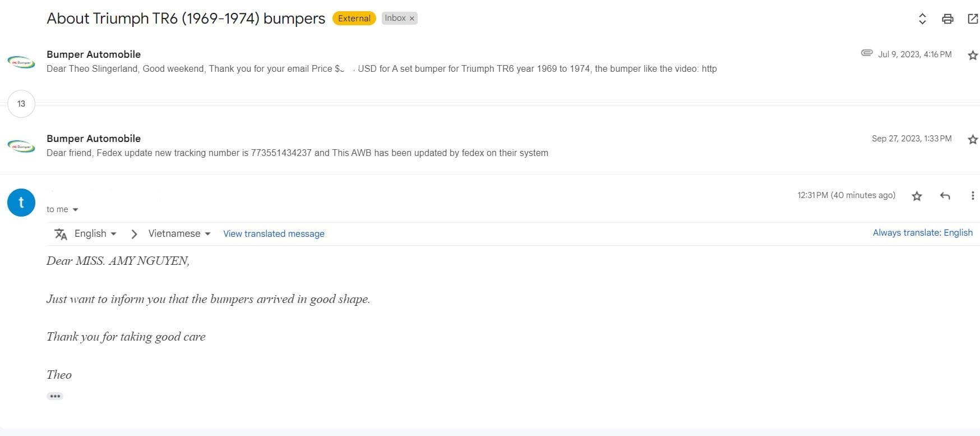Click the translate icon beside English
Screen dimensions: 980x436
click(x=61, y=234)
